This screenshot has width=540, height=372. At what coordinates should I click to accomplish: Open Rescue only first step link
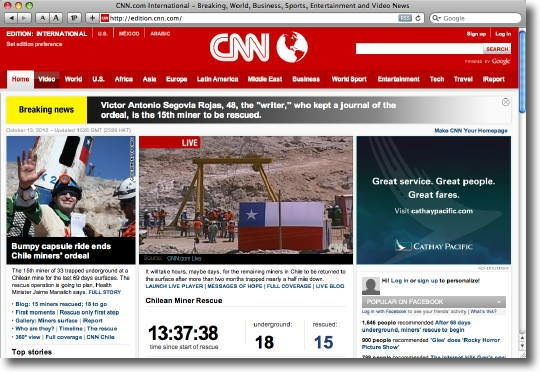tap(89, 312)
